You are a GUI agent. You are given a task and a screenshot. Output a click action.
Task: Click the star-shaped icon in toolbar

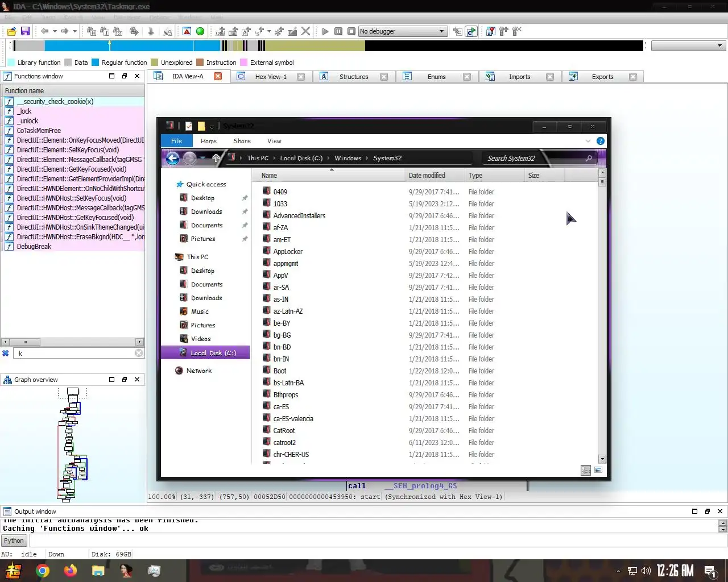(x=279, y=31)
